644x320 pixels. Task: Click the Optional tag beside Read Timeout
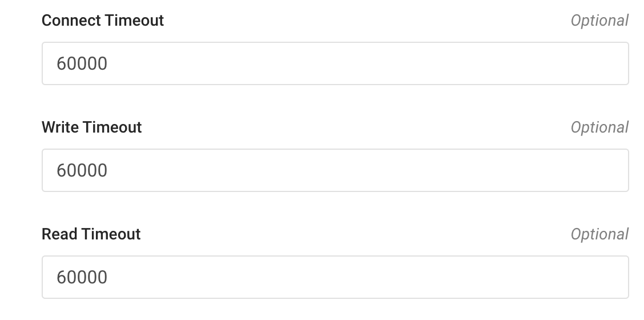[599, 234]
